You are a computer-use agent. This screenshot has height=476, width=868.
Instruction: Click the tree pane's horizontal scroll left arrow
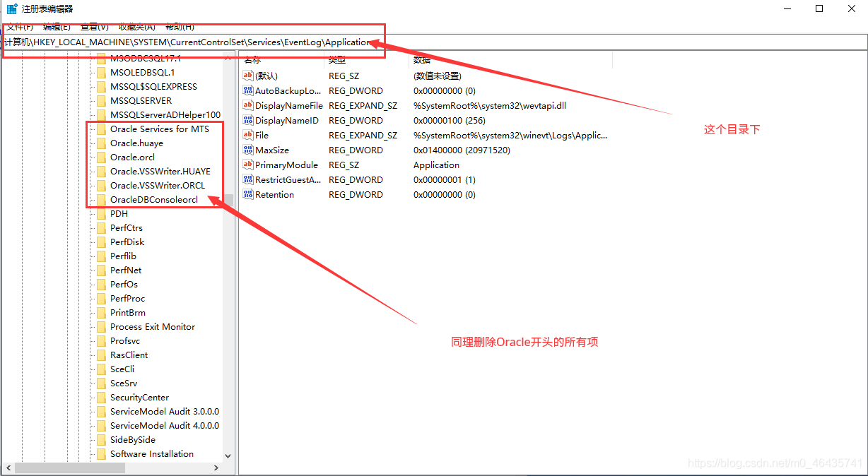coord(8,468)
